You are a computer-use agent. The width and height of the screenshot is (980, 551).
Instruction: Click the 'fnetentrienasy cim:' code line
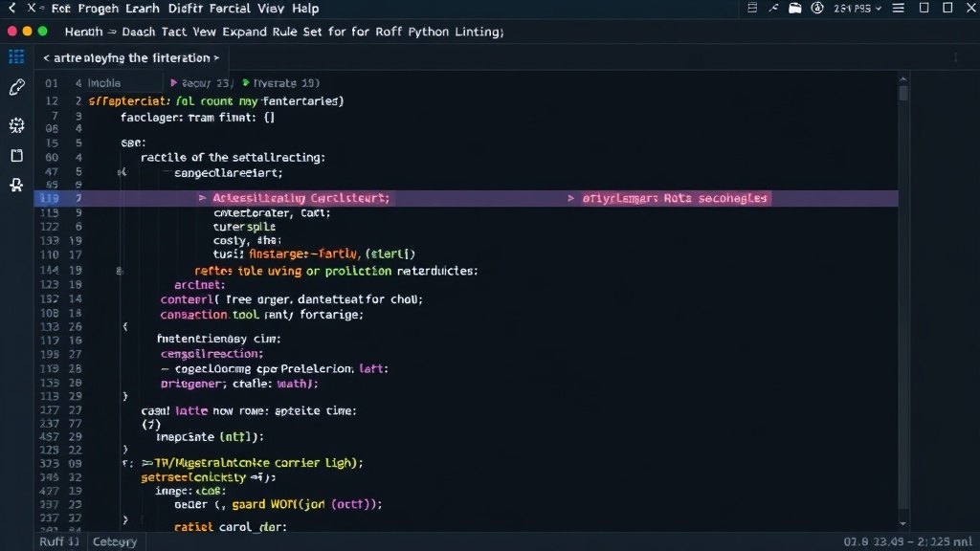pyautogui.click(x=219, y=339)
